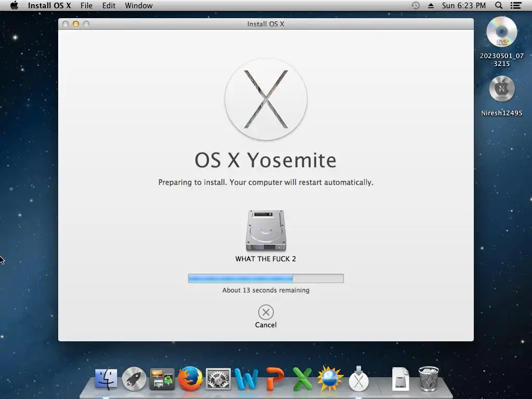
Task: Click the circled X cancel icon
Action: [266, 312]
